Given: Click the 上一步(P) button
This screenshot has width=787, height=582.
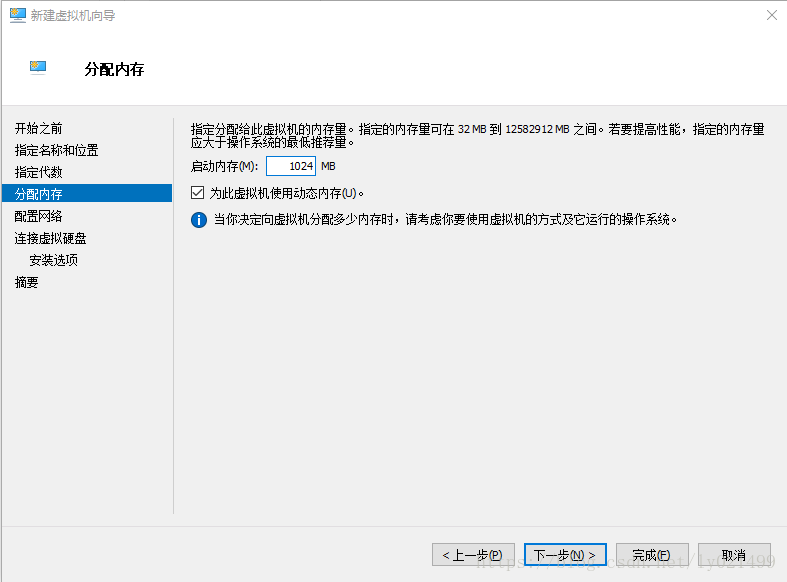Looking at the screenshot, I should [473, 555].
